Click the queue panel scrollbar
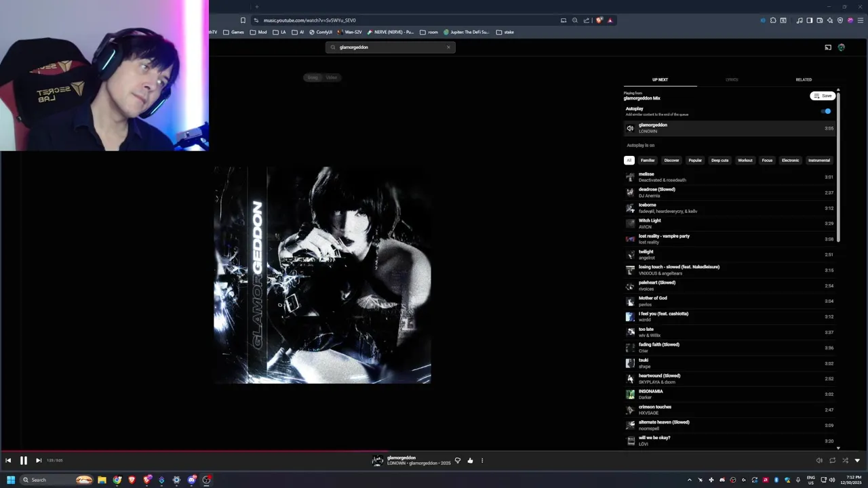Image resolution: width=868 pixels, height=488 pixels. (838, 166)
